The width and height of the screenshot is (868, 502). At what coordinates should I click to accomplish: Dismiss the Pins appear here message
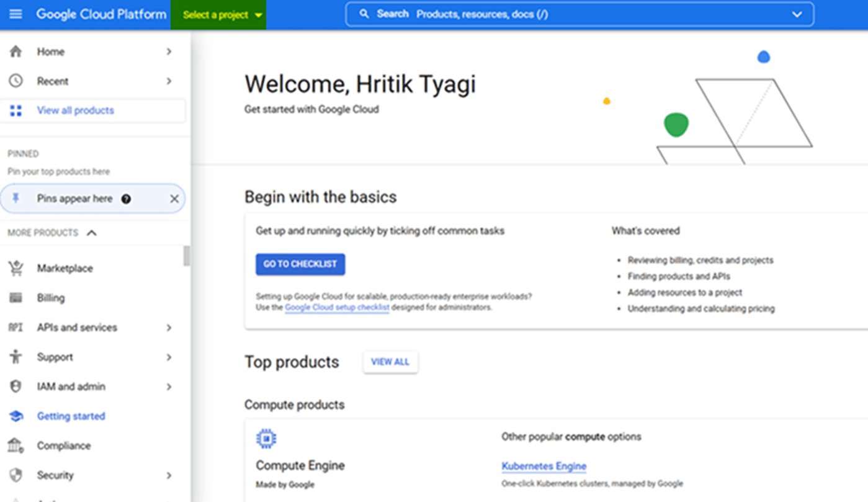(x=174, y=199)
